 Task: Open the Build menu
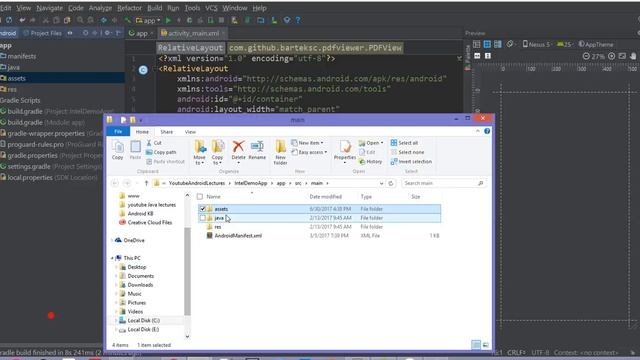(154, 8)
